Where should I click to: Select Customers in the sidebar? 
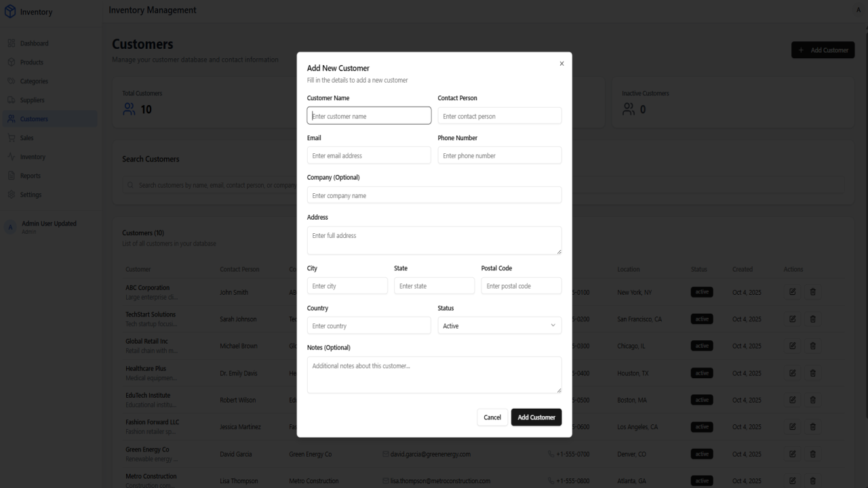coord(49,119)
